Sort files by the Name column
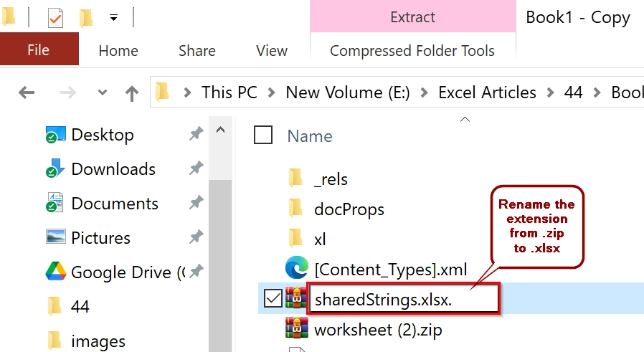Screen dimensions: 644x352 [310, 136]
